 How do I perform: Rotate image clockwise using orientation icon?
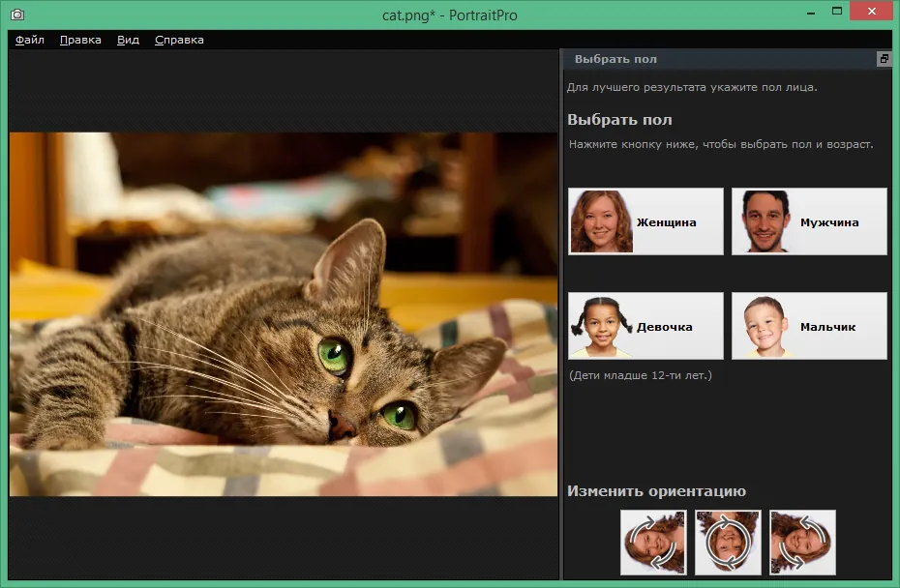point(653,543)
